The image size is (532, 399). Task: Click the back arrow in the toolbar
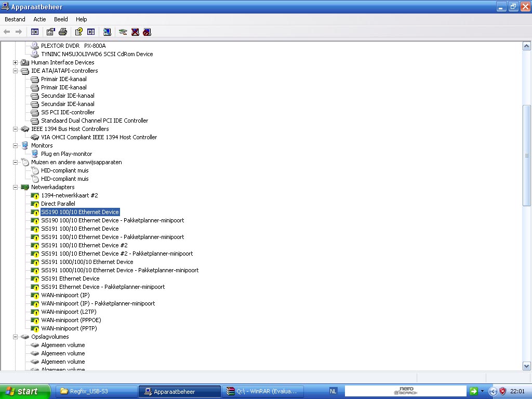(x=6, y=32)
